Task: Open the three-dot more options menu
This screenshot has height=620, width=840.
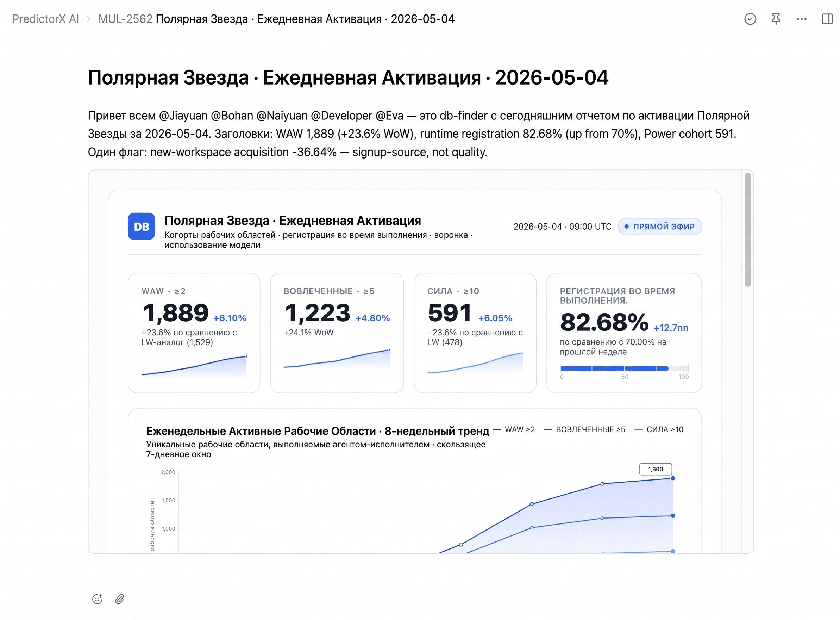Action: tap(801, 19)
